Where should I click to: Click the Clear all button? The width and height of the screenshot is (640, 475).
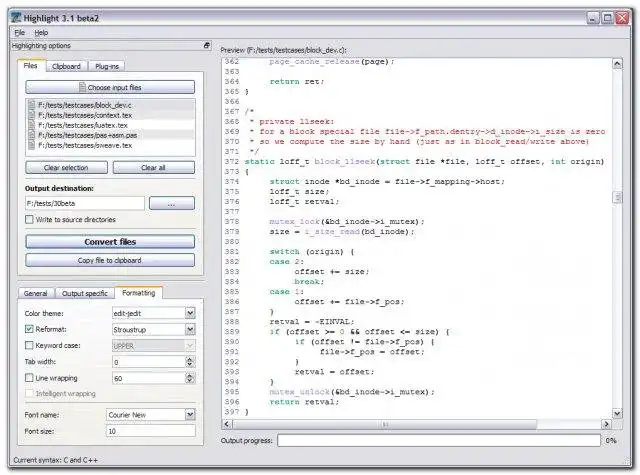pos(153,168)
